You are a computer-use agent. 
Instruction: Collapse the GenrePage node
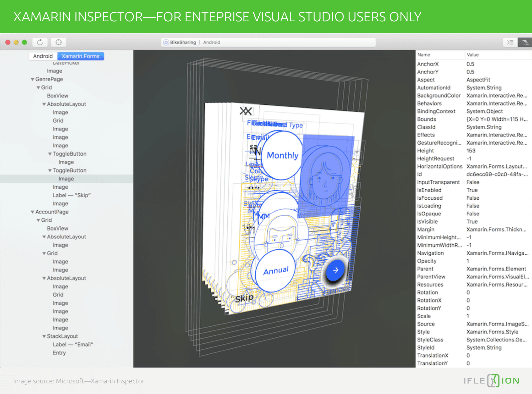coord(32,80)
